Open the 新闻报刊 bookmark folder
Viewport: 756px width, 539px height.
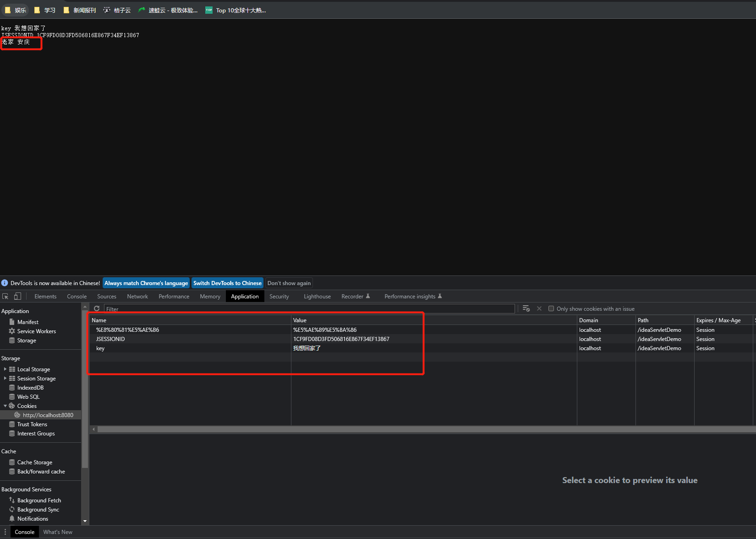[x=80, y=10]
